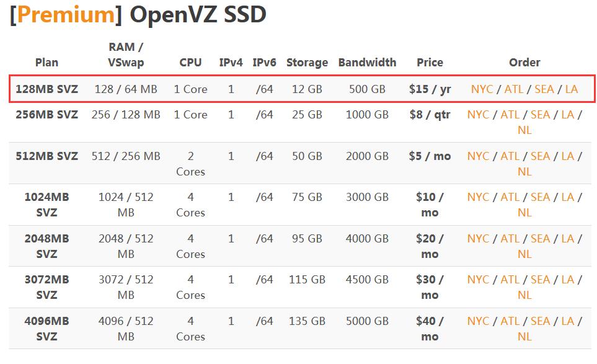Screen dimensions: 597x364
Task: Select the 512MB SVZ plan name
Action: [x=47, y=156]
